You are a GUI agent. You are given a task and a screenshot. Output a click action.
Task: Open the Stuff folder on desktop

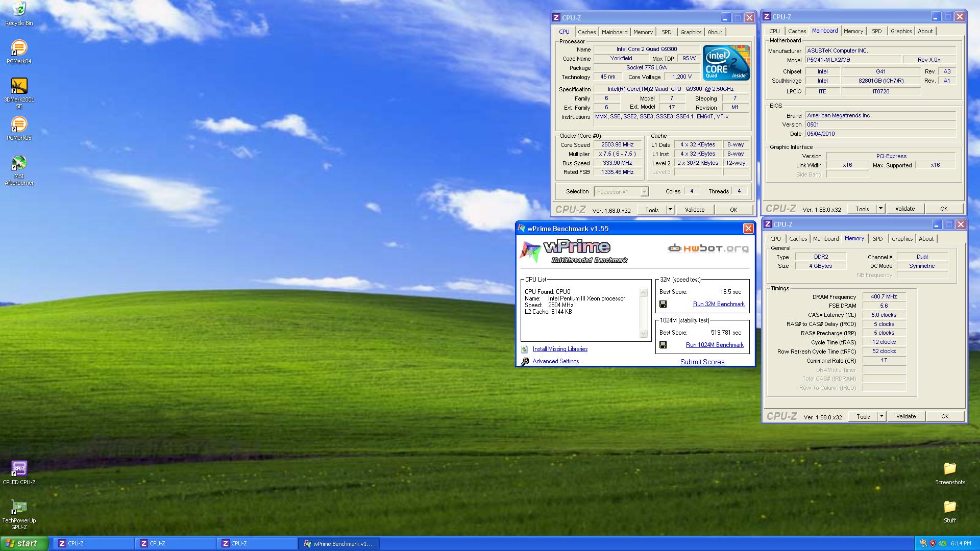[x=950, y=511]
